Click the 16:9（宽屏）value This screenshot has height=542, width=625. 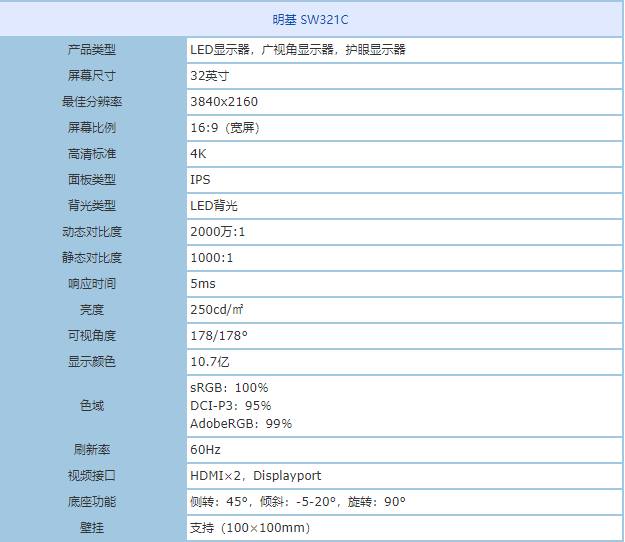click(x=225, y=128)
